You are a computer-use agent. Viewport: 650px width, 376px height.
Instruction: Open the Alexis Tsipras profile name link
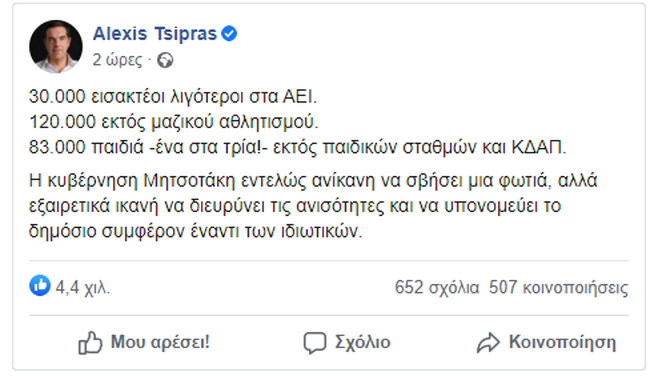[x=155, y=34]
